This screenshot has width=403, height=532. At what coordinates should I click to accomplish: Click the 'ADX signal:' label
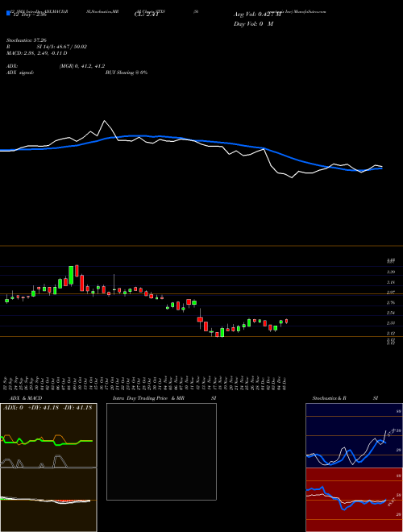click(x=20, y=73)
